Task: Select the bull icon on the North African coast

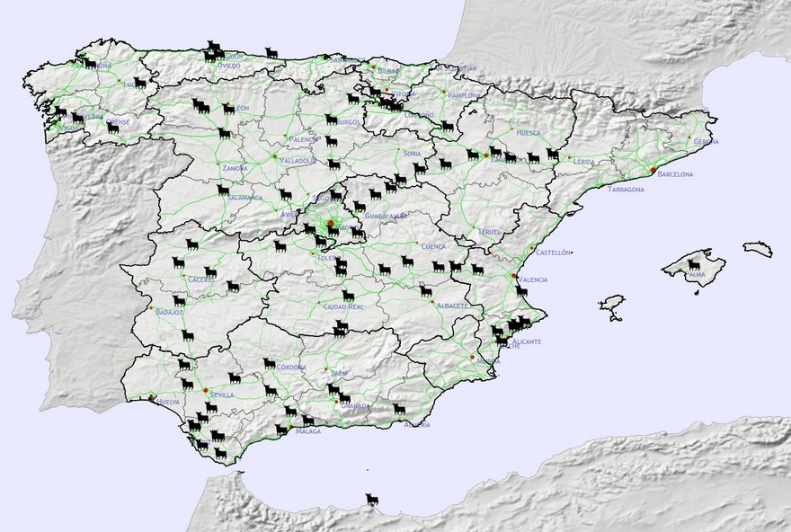Action: (x=370, y=499)
